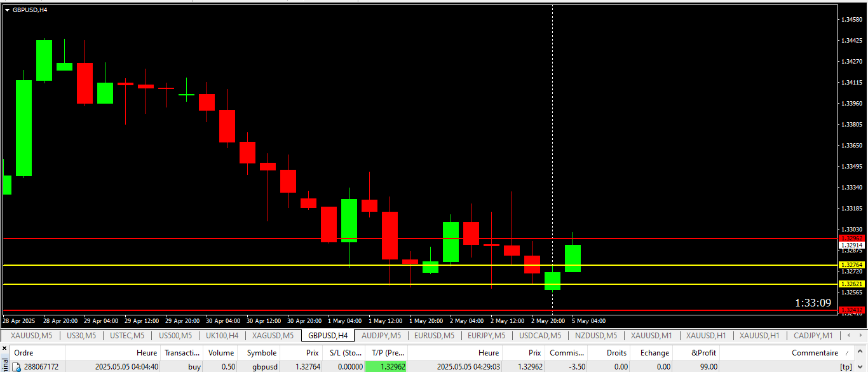Sort by the Droits column header
Screen dimensions: 868x372
[609, 353]
